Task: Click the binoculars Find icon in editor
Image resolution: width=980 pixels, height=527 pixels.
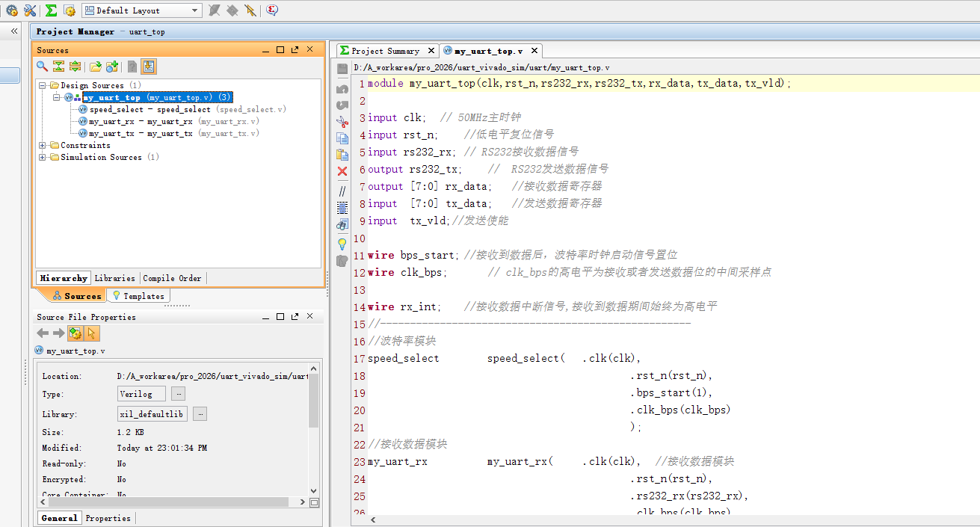Action: 342,224
